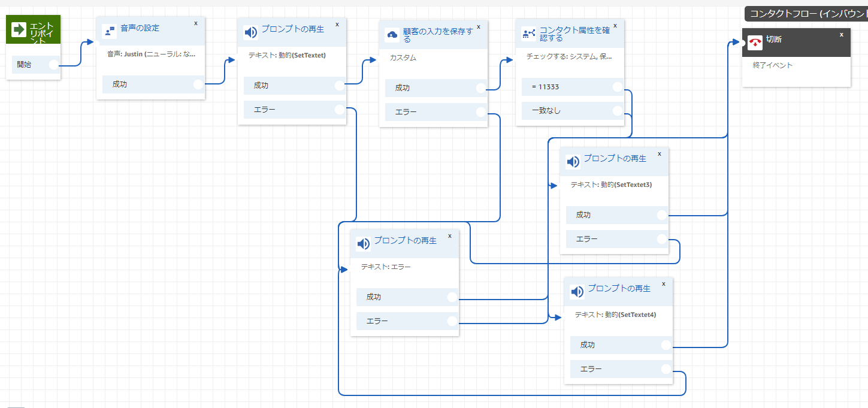This screenshot has height=408, width=868.
Task: Click the 開始 output connector circle
Action: [54, 65]
